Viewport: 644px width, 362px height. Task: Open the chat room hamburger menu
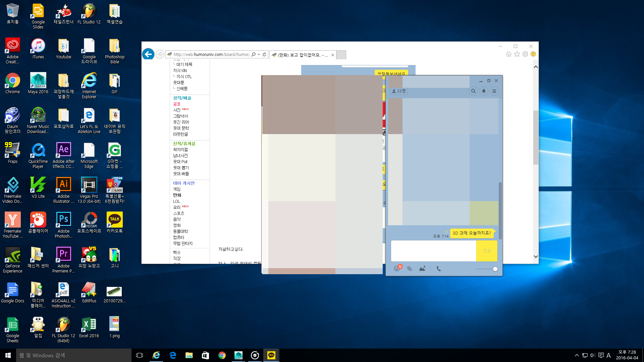click(494, 91)
